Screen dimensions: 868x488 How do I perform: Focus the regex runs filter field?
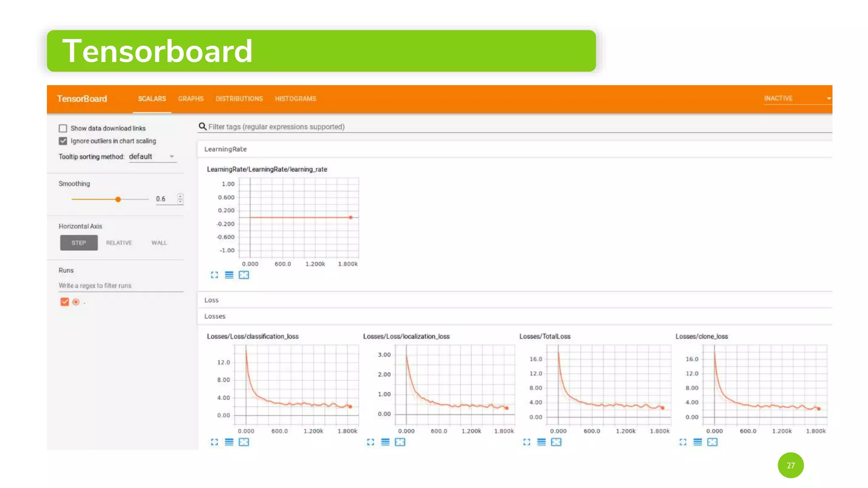pos(121,286)
